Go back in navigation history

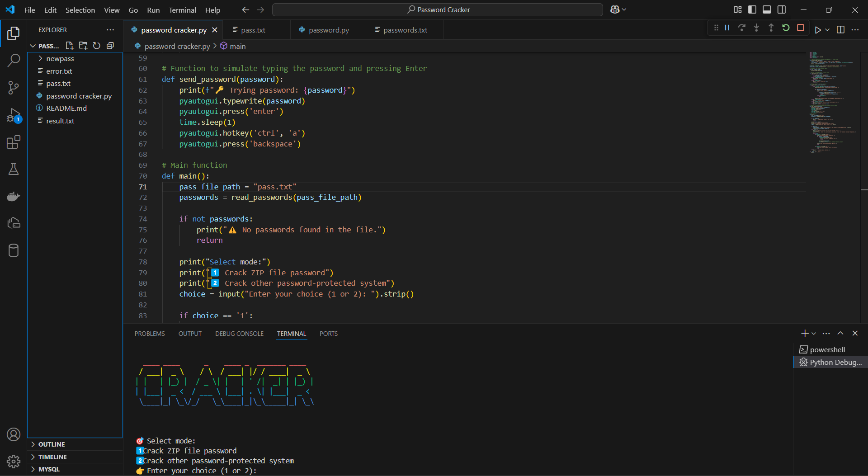click(x=245, y=9)
